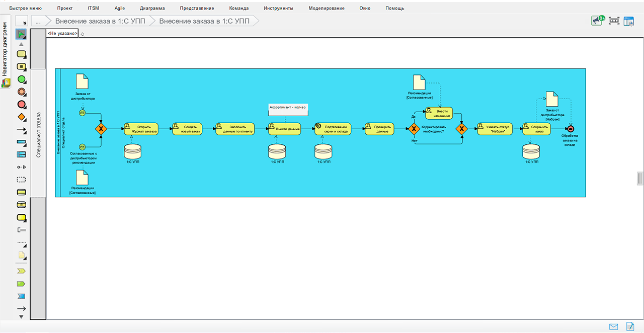The width and height of the screenshot is (644, 333).
Task: Choose the red End Event tool
Action: 21,105
